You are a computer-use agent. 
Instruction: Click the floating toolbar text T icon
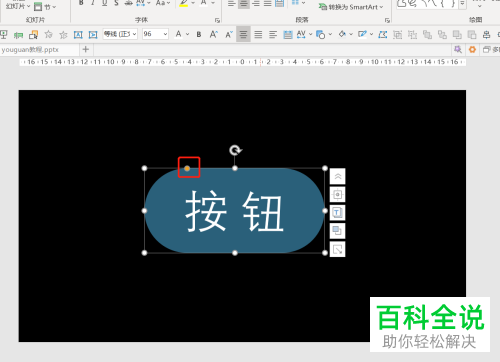(x=337, y=213)
